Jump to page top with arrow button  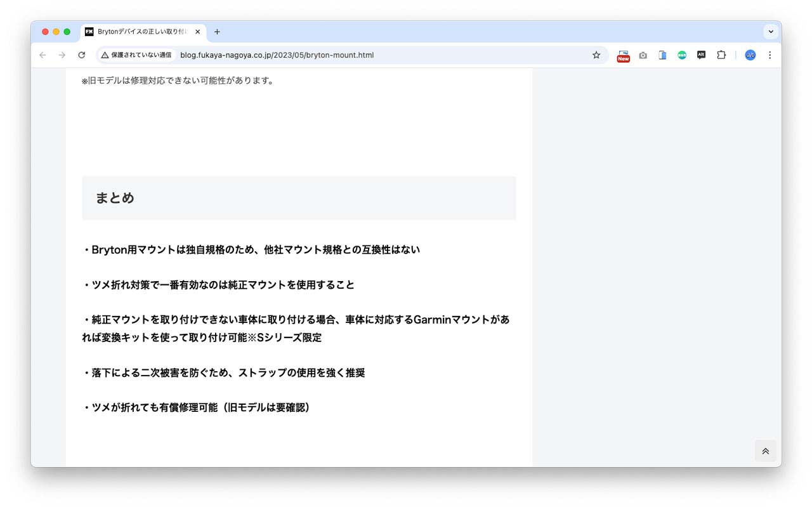766,451
